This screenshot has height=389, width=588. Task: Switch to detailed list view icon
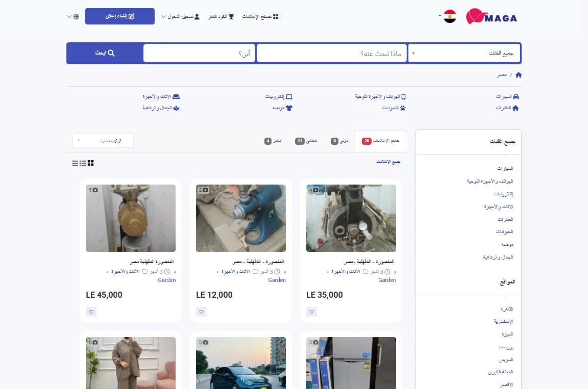pyautogui.click(x=83, y=163)
